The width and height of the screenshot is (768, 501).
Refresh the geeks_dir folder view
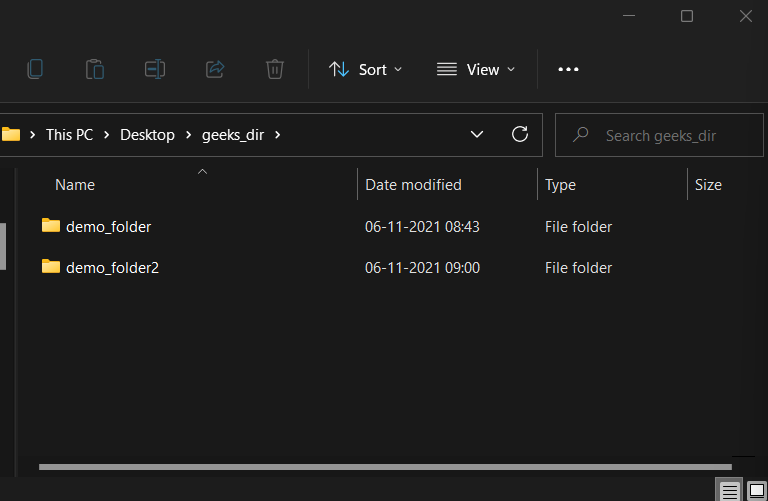coord(520,134)
